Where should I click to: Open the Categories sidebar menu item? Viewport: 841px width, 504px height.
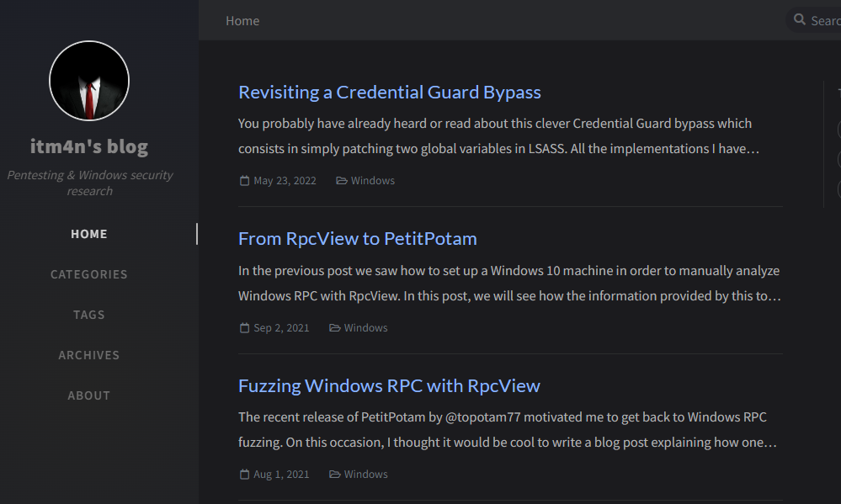[89, 274]
